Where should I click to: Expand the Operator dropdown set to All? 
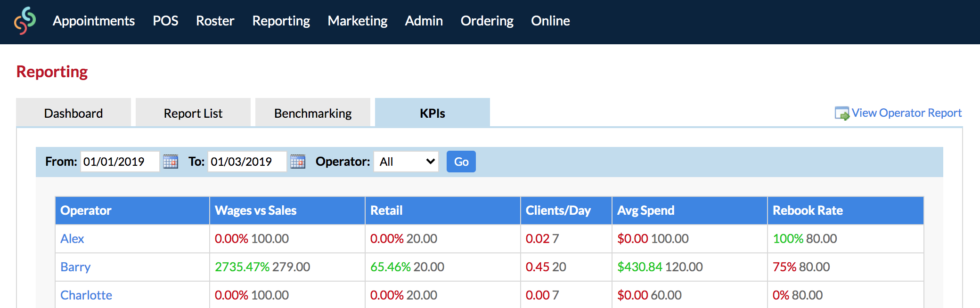point(406,162)
